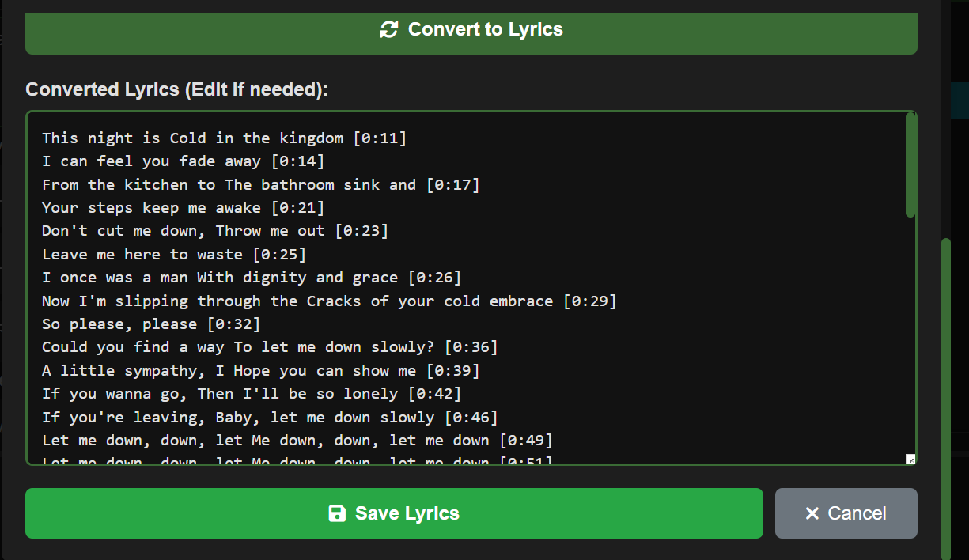Image resolution: width=969 pixels, height=560 pixels.
Task: Click line "I once was a man With dignity"
Action: coord(252,278)
